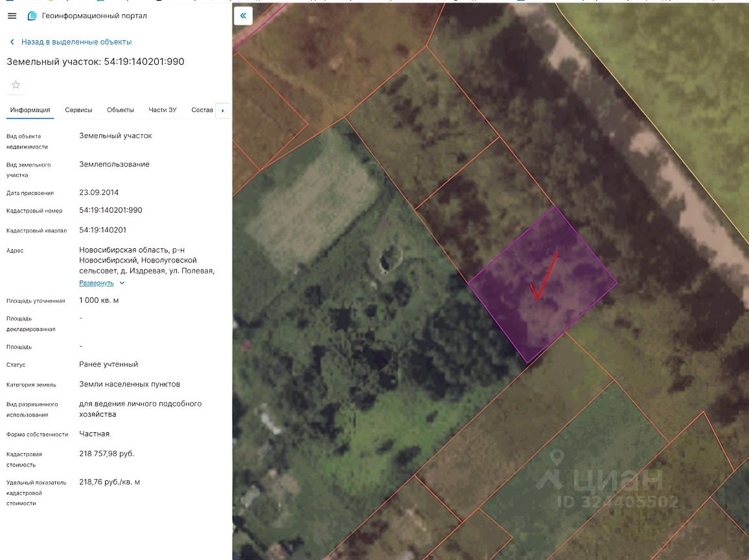Click the back arrow chevron icon
749x560 pixels.
[12, 41]
